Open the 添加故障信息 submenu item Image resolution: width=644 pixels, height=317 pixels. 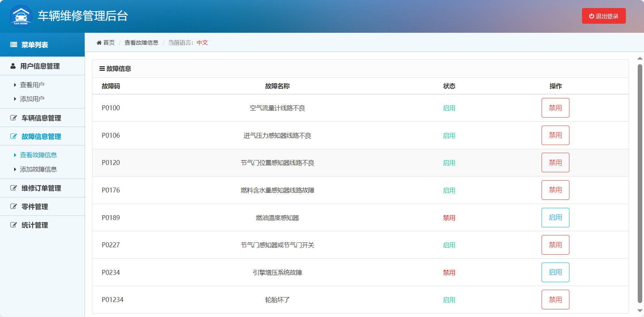38,169
